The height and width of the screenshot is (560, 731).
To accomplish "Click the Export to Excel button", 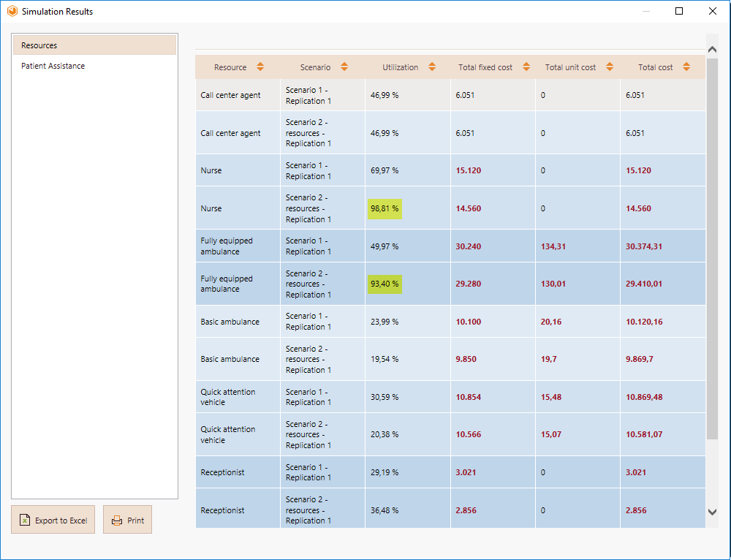I will (53, 520).
